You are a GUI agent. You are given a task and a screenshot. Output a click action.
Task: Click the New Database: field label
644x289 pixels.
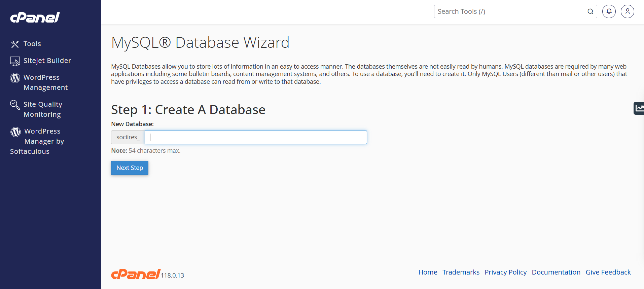click(x=132, y=124)
